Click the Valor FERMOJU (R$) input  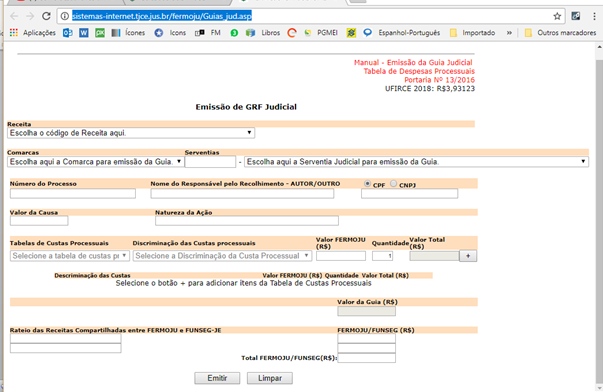point(341,256)
